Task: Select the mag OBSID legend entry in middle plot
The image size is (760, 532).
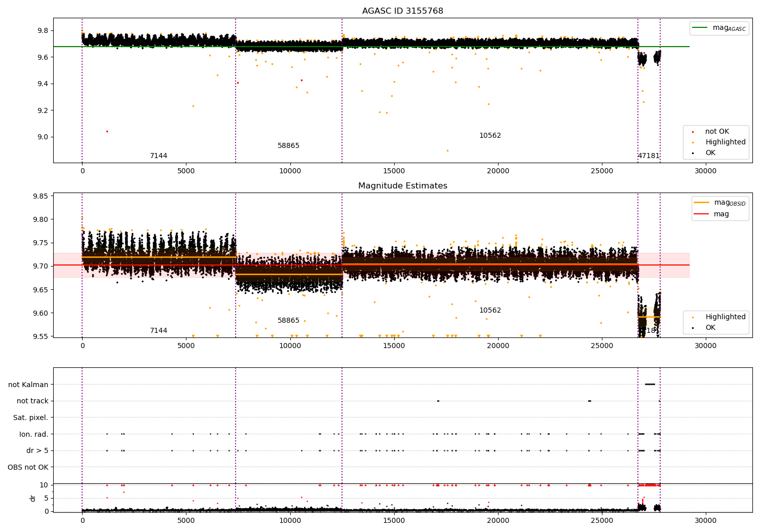Action: tap(720, 203)
